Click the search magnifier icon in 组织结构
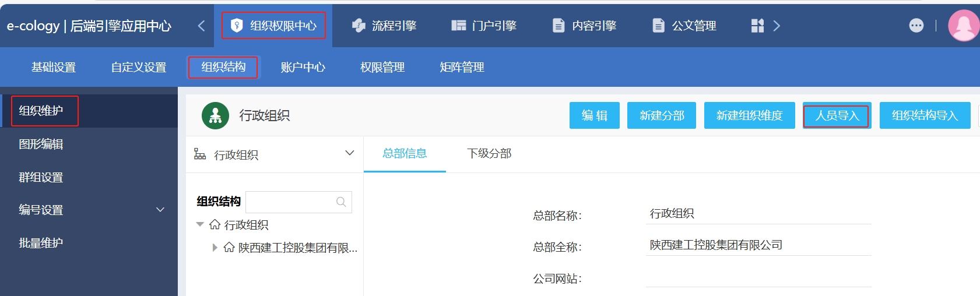This screenshot has height=296, width=980. point(341,202)
